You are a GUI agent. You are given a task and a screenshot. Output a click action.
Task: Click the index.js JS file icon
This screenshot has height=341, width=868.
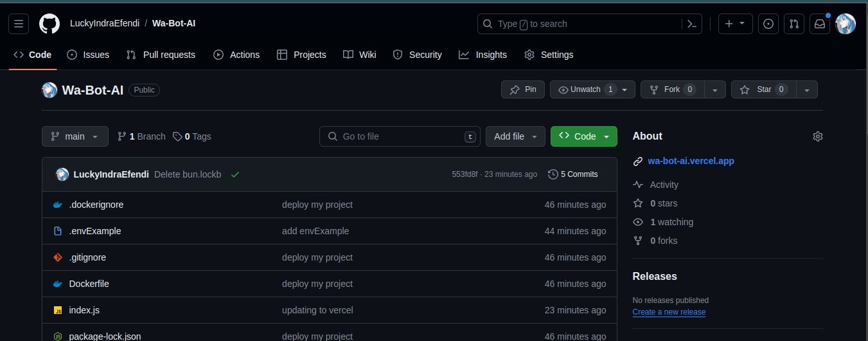(58, 310)
